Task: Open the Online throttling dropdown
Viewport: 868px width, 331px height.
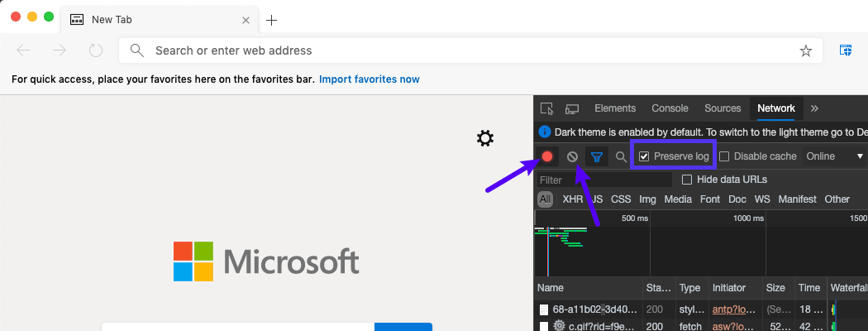Action: [835, 156]
